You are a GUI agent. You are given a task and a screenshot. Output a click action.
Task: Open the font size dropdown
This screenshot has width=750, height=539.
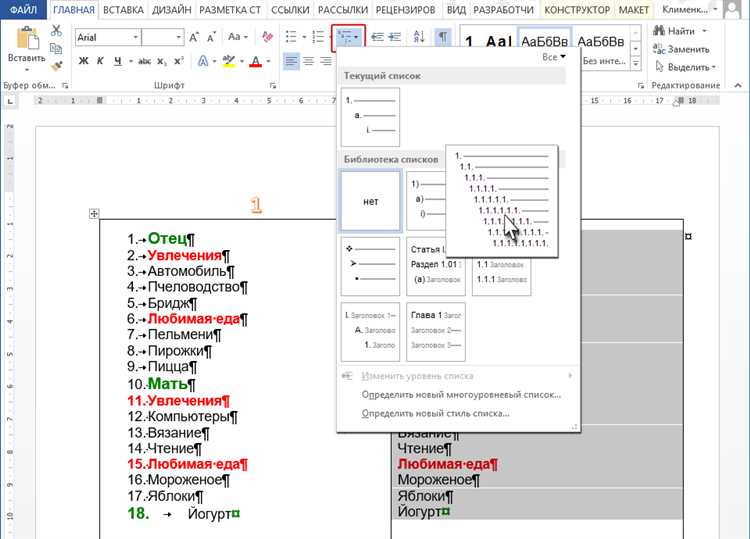click(x=178, y=37)
